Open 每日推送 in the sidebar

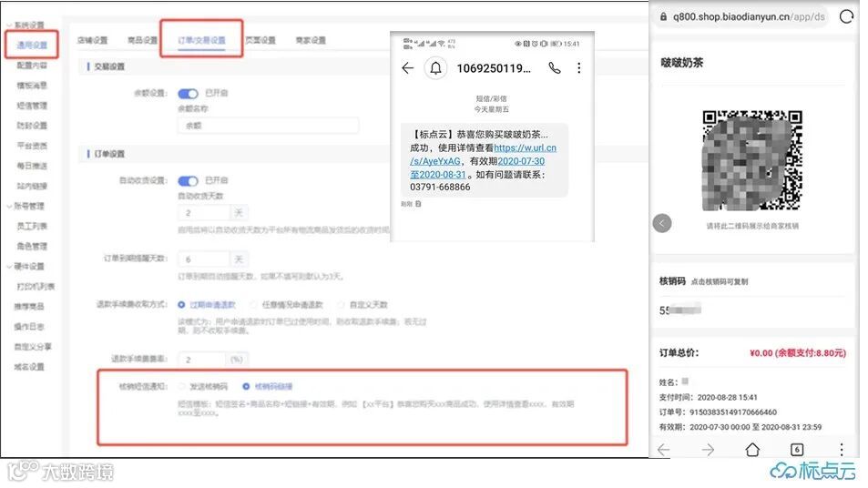[32, 166]
